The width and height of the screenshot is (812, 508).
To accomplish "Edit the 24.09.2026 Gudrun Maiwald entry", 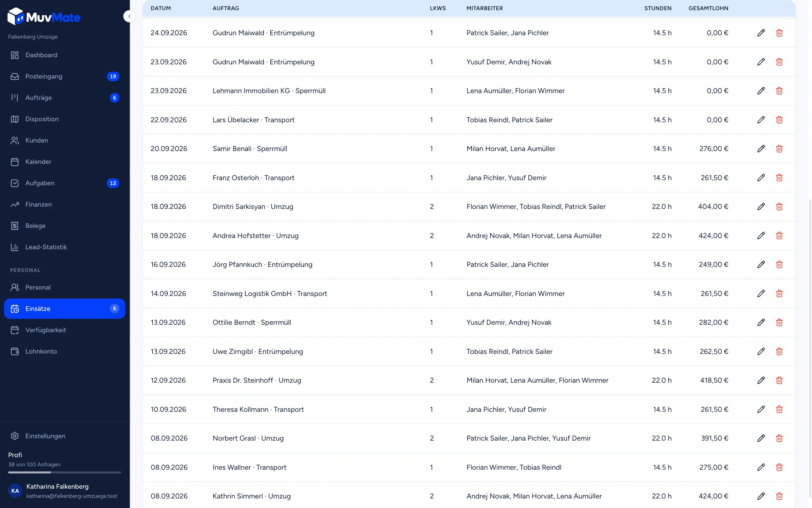I will [x=761, y=33].
